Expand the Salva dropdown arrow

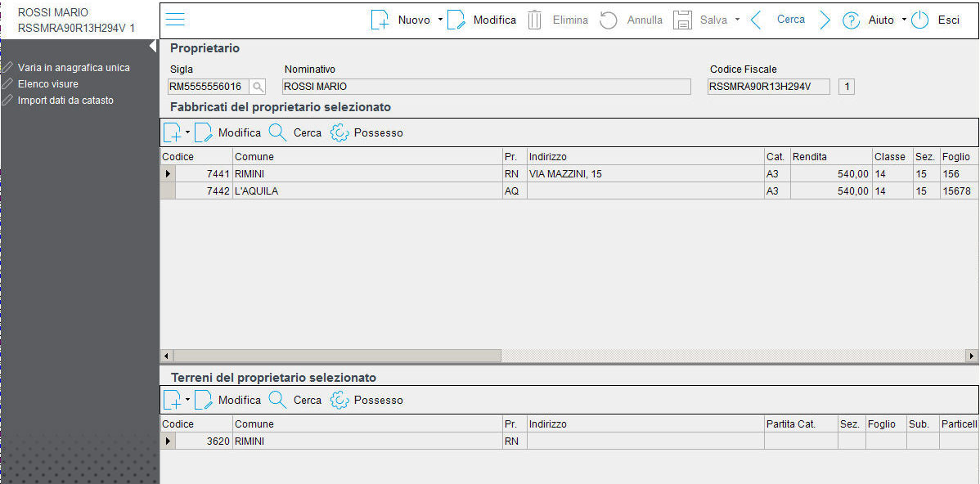pyautogui.click(x=738, y=20)
